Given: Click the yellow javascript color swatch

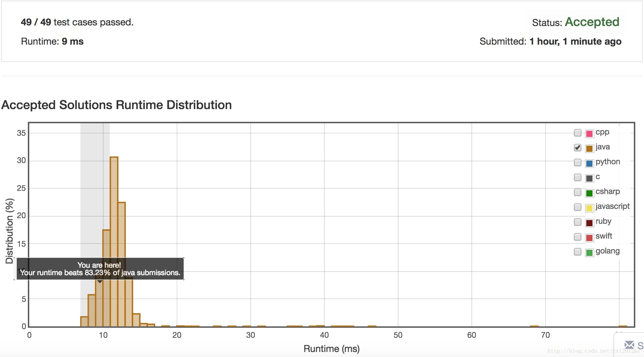Looking at the screenshot, I should coord(589,208).
